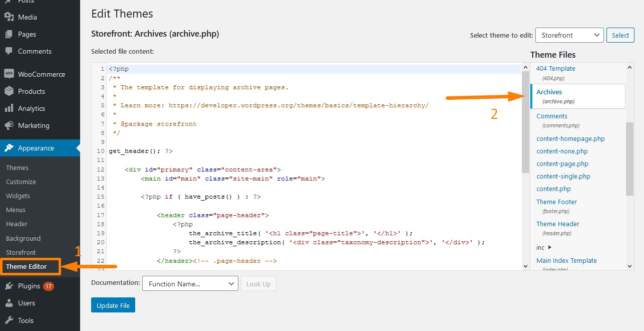This screenshot has width=644, height=331.
Task: Click the WooCommerce logo icon
Action: pos(9,74)
